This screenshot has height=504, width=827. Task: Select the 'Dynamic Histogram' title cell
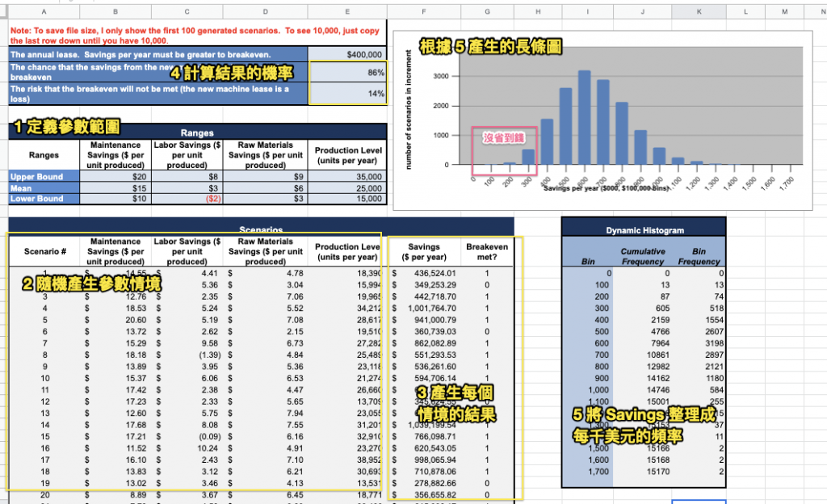[x=644, y=230]
